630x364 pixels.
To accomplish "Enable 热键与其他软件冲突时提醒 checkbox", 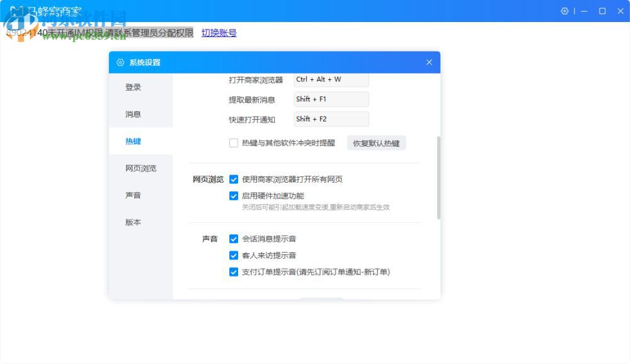I will coord(234,143).
